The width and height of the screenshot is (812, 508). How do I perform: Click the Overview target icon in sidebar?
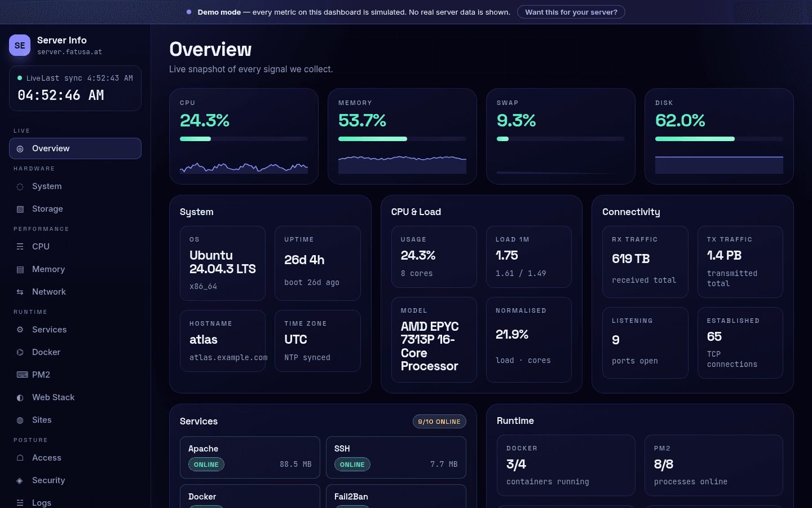(20, 149)
